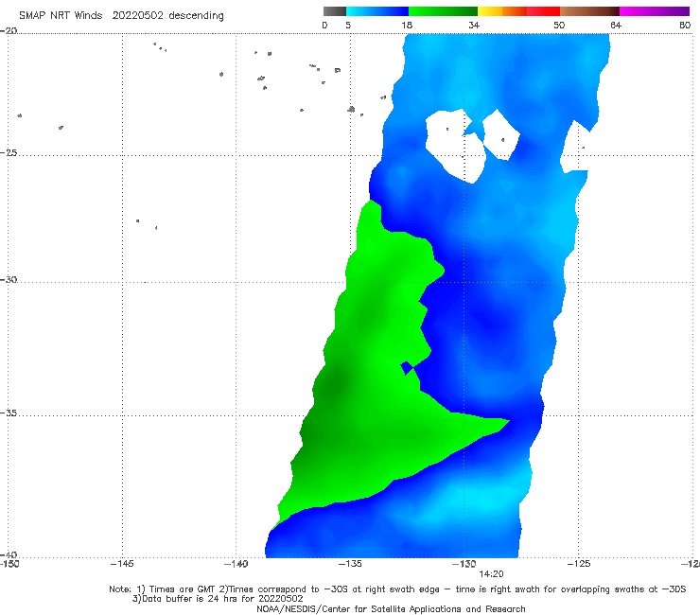Click the latitude label "-30"
This screenshot has width=700, height=615.
tap(9, 279)
